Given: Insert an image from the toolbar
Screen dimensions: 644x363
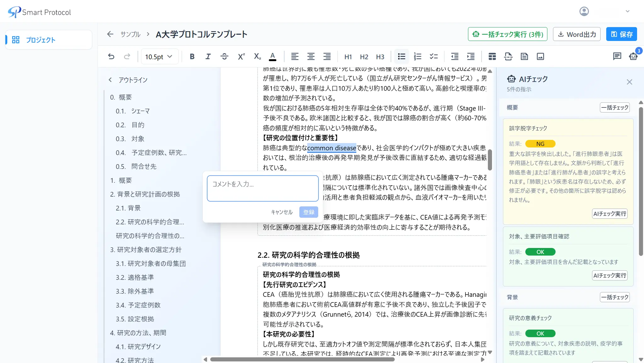Looking at the screenshot, I should tap(540, 56).
